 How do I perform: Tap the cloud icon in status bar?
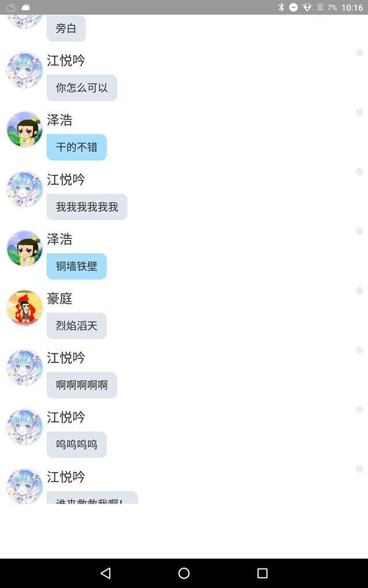click(x=26, y=7)
